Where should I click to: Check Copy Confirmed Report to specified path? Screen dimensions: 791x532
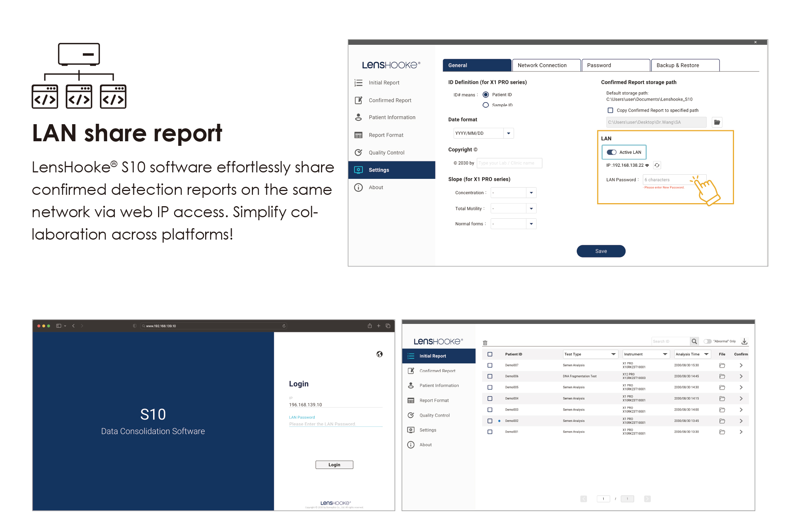(611, 111)
